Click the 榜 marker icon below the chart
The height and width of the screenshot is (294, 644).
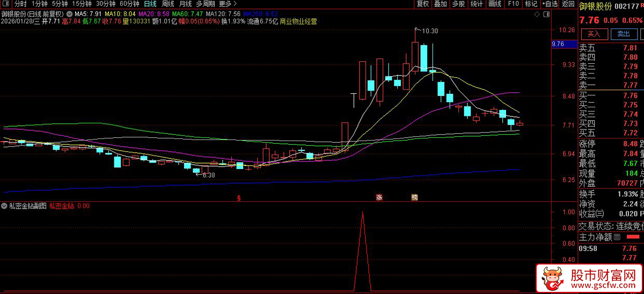(414, 197)
